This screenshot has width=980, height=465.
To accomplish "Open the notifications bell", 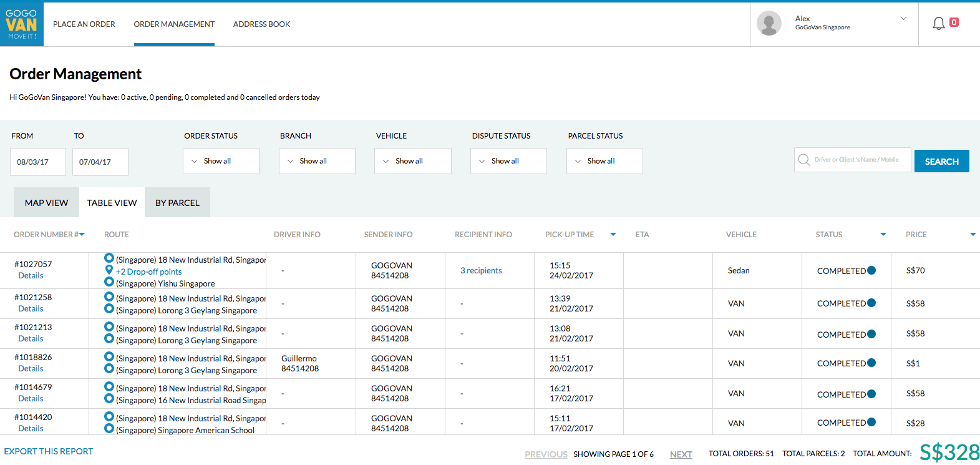I will 938,24.
